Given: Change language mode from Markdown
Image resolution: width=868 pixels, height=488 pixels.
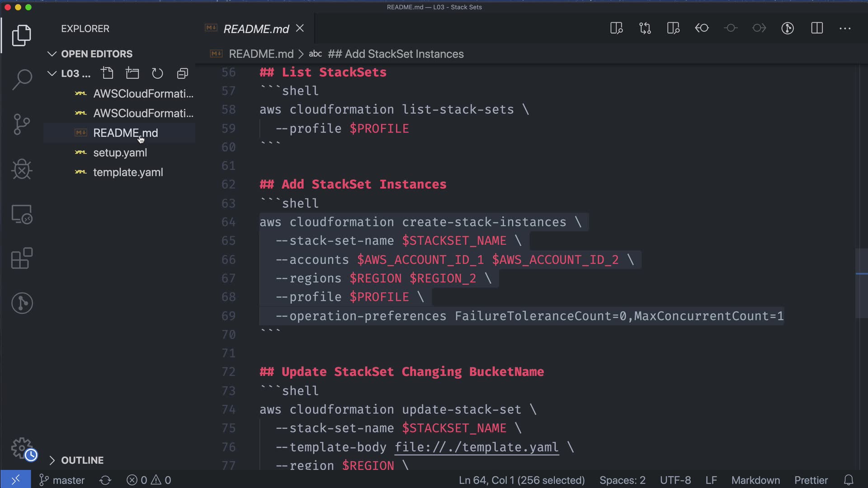Looking at the screenshot, I should tap(755, 480).
